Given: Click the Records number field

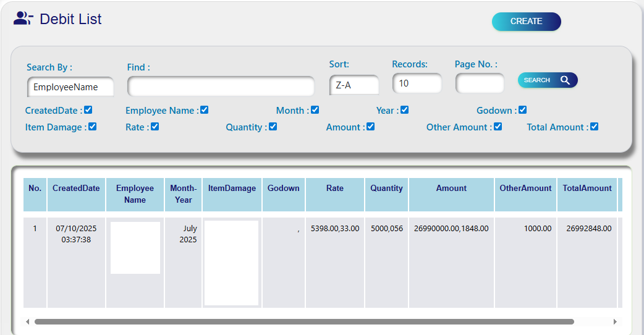Looking at the screenshot, I should pos(417,83).
